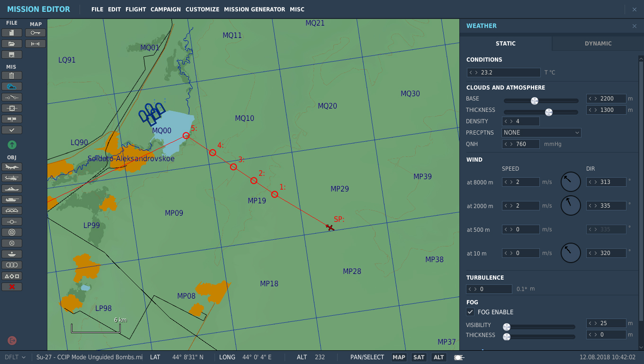Image resolution: width=644 pixels, height=364 pixels.
Task: Open the CUSTOMIZE menu
Action: pos(202,9)
